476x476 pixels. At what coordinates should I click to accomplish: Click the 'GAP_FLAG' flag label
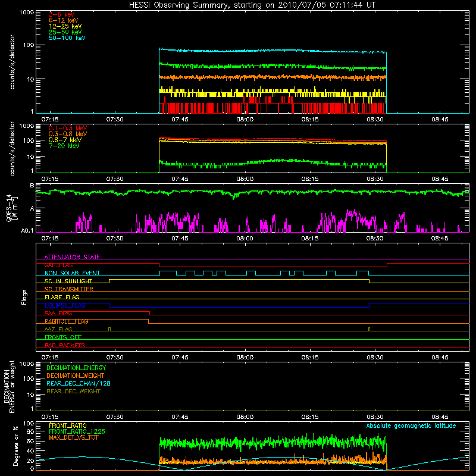tap(58, 265)
